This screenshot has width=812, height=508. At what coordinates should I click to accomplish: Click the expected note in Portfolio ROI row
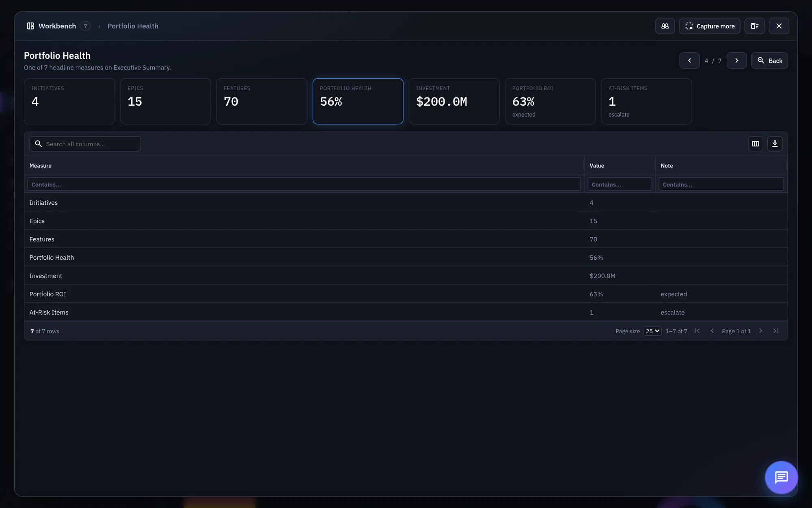674,294
